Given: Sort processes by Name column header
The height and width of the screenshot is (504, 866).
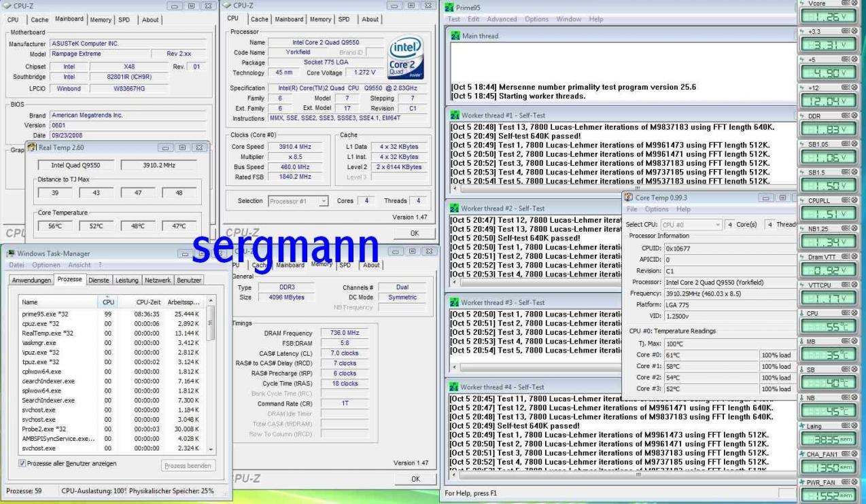Looking at the screenshot, I should point(58,302).
